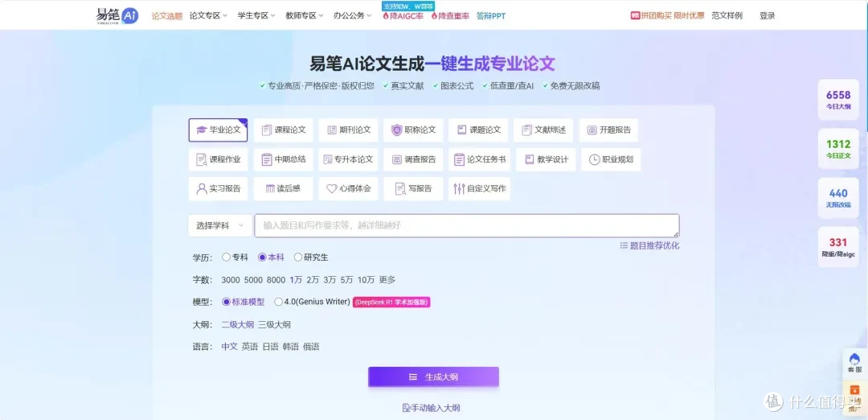Click the 生成大纲 button
This screenshot has height=420, width=868.
coord(433,377)
